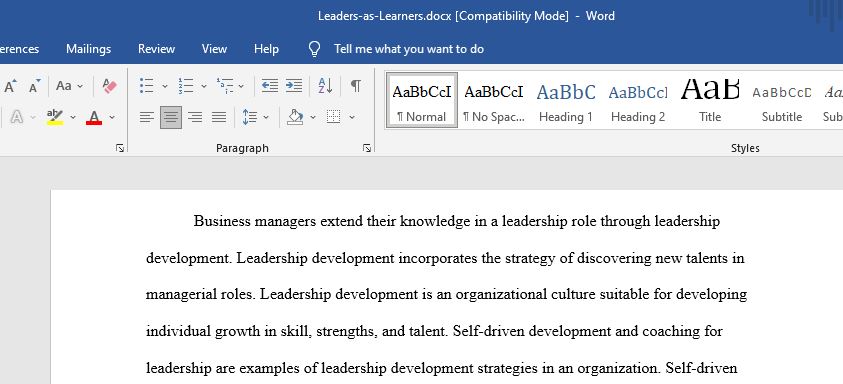This screenshot has width=843, height=384.
Task: Align text left
Action: tap(147, 117)
